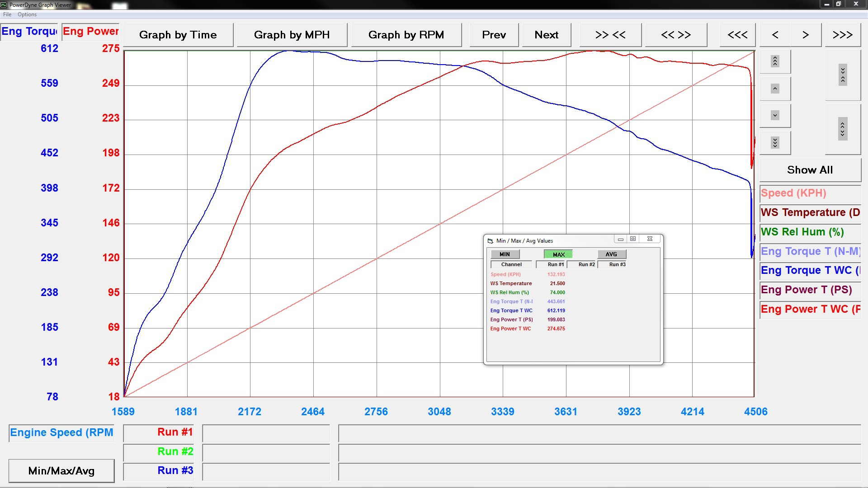
Task: Click the Show All button
Action: [x=810, y=170]
